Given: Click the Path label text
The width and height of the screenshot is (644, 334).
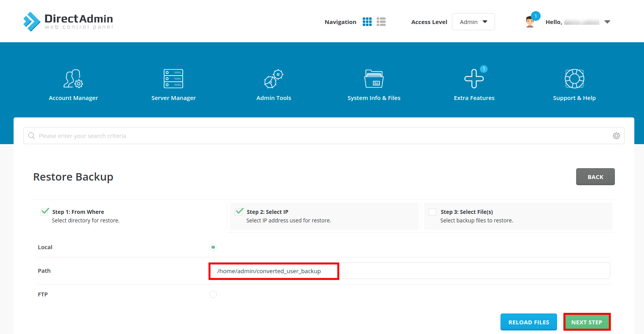Looking at the screenshot, I should coord(44,271).
